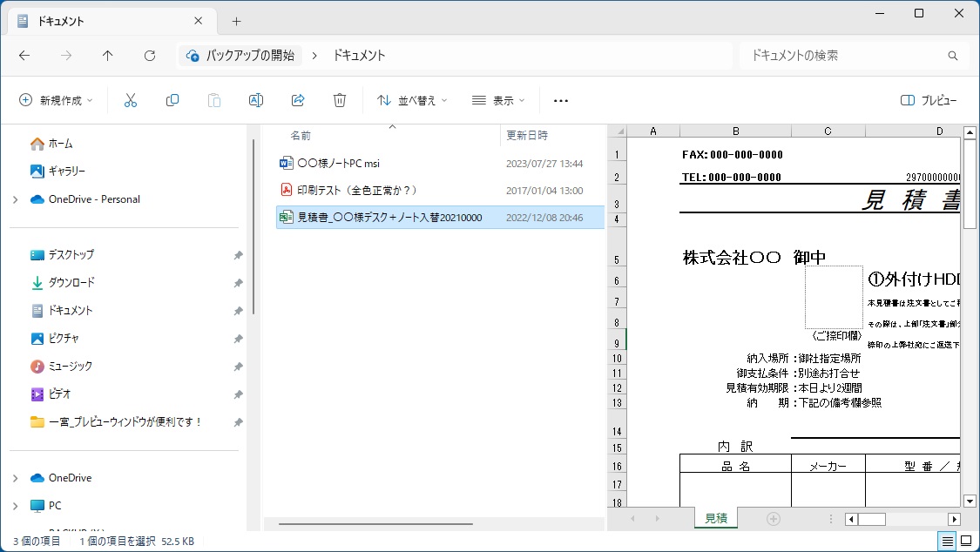
Task: Click the Delete trash can icon
Action: 340,100
